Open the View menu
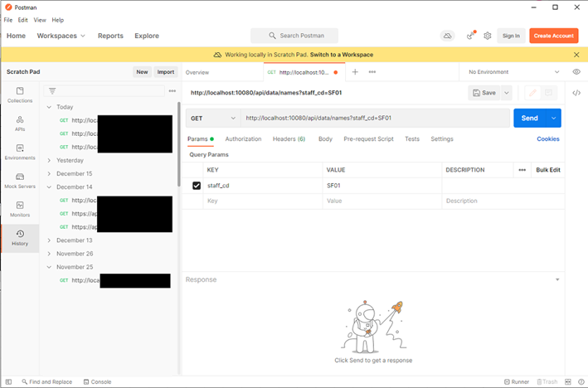The height and width of the screenshot is (388, 588). click(x=39, y=20)
